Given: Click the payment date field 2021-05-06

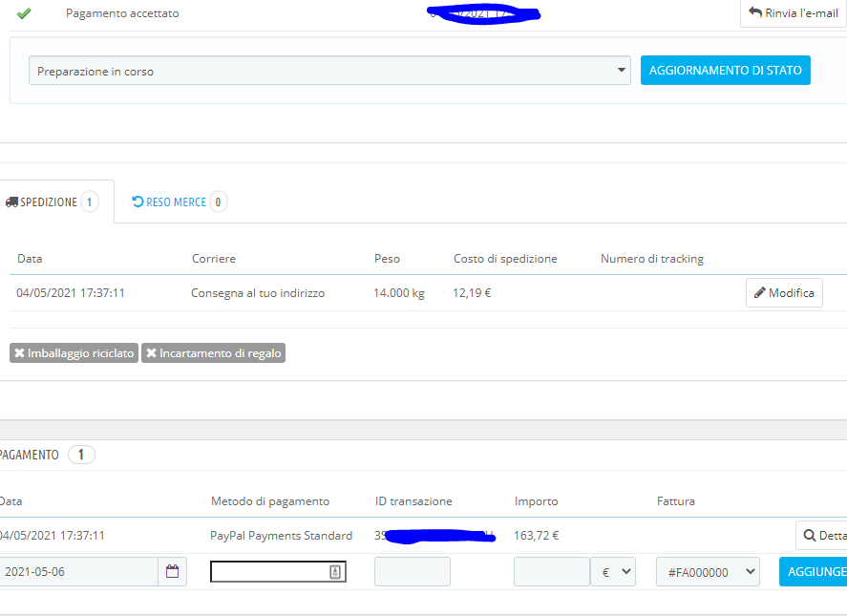Looking at the screenshot, I should [79, 572].
